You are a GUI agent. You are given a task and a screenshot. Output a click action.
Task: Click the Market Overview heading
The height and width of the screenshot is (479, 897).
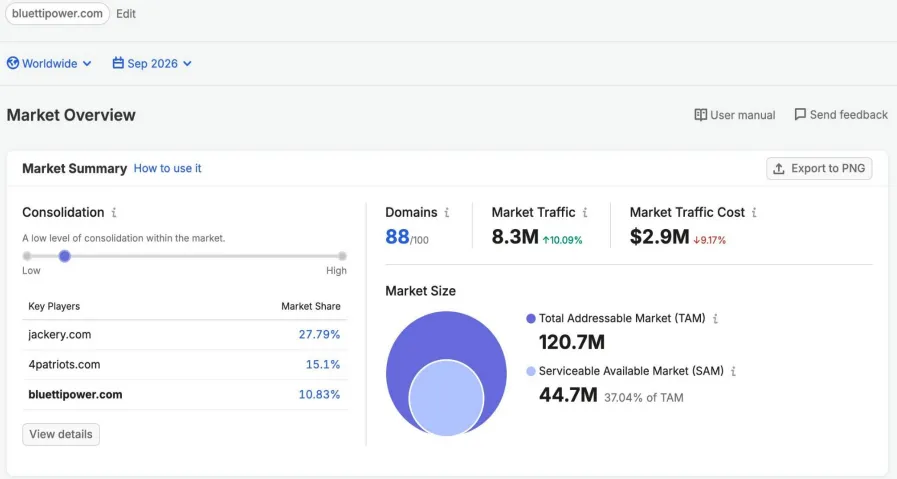[71, 115]
